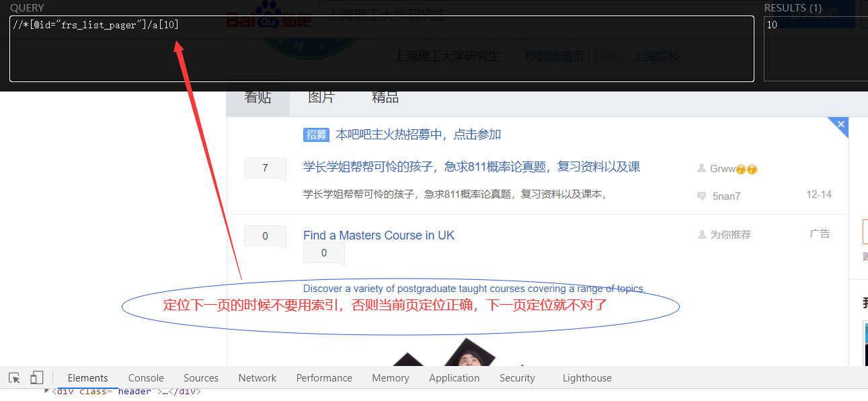Open author Grww profile link

point(734,169)
